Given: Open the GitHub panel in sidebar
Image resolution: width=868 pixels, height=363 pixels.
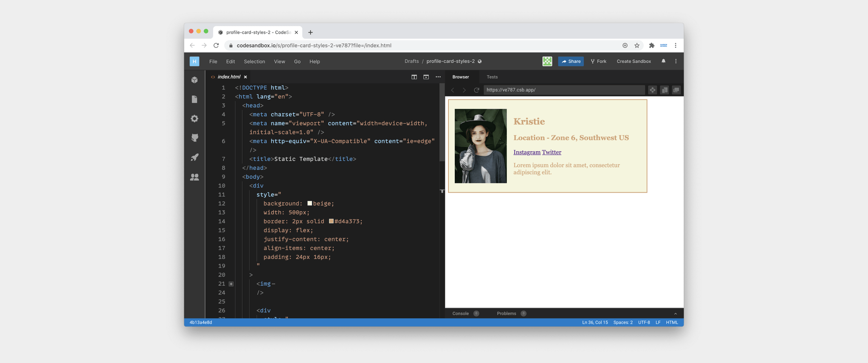Looking at the screenshot, I should pos(194,138).
